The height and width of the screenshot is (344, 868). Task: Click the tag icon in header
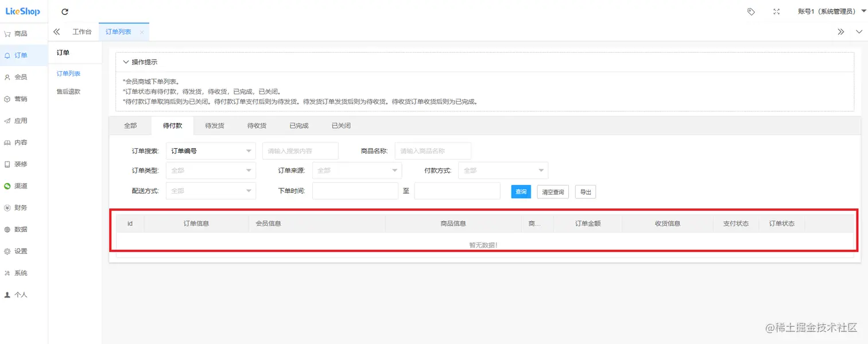(x=751, y=11)
